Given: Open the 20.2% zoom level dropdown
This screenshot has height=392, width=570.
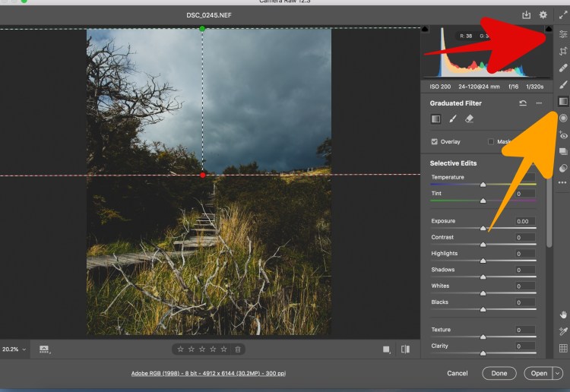Looking at the screenshot, I should pyautogui.click(x=14, y=349).
